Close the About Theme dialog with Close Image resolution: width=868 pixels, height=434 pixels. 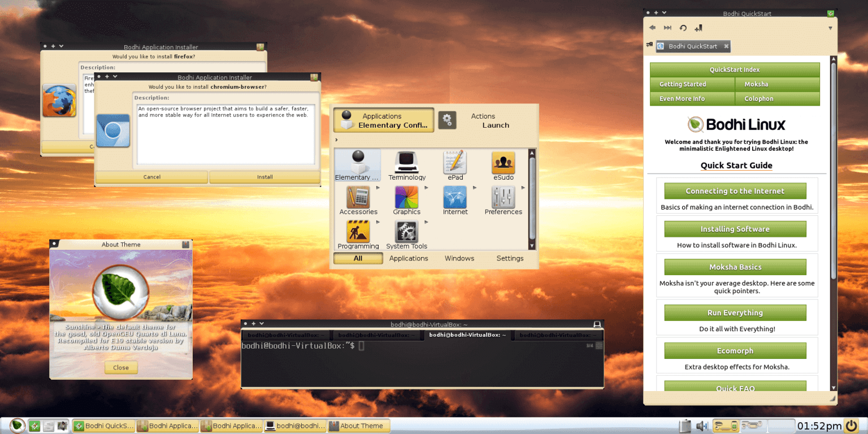tap(120, 367)
